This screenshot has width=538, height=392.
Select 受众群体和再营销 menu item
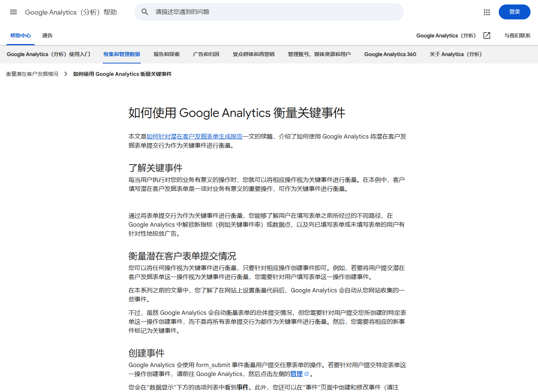point(254,54)
